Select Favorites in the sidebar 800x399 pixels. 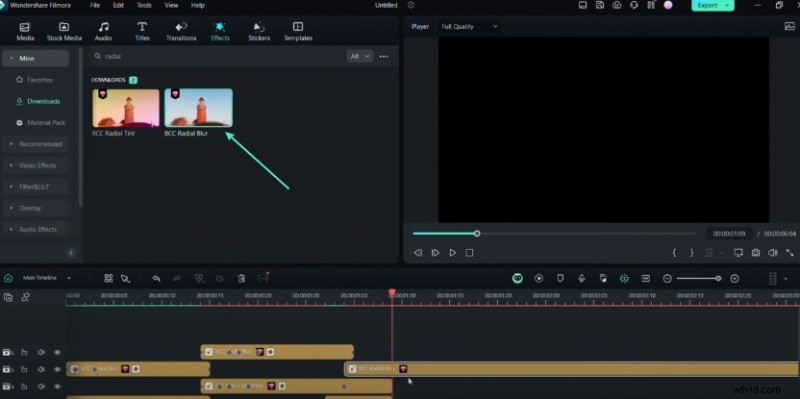point(35,80)
